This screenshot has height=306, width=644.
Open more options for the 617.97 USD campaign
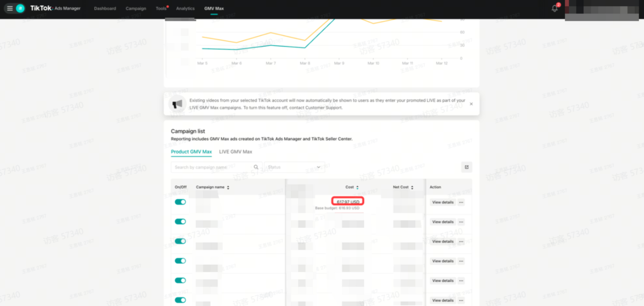click(x=461, y=202)
